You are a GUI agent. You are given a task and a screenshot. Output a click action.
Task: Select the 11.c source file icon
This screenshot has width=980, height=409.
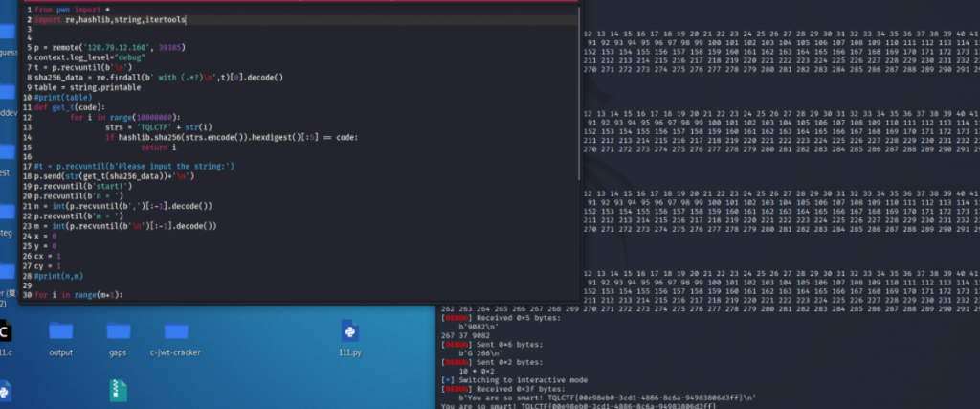point(5,332)
